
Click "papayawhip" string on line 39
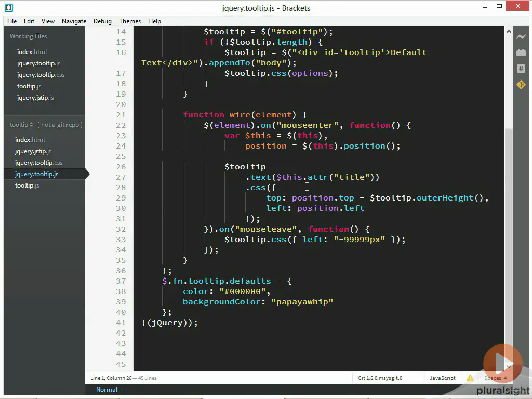pyautogui.click(x=302, y=302)
